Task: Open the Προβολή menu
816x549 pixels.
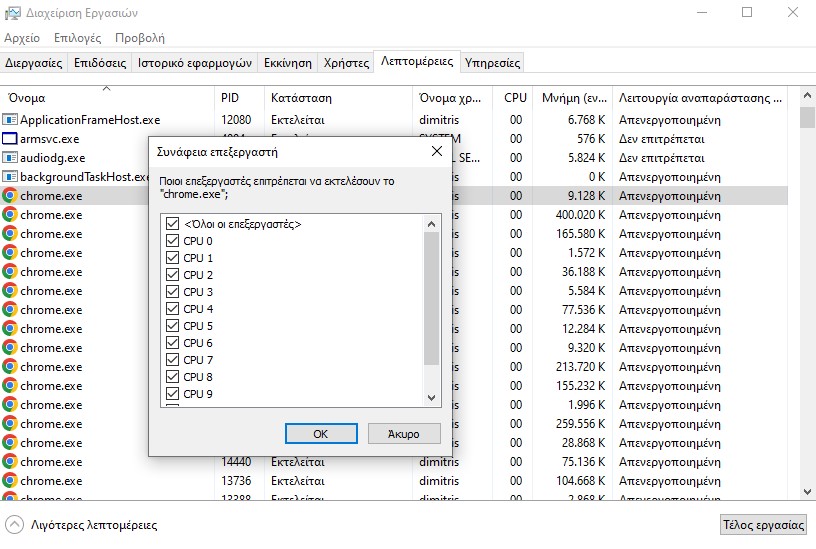Action: [139, 38]
